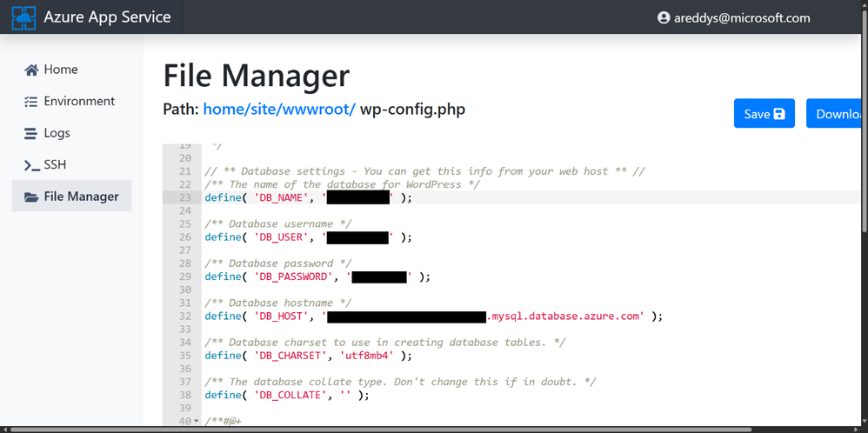Click the horizontal scrollbar thumb at bottom
868x433 pixels.
coord(381,430)
